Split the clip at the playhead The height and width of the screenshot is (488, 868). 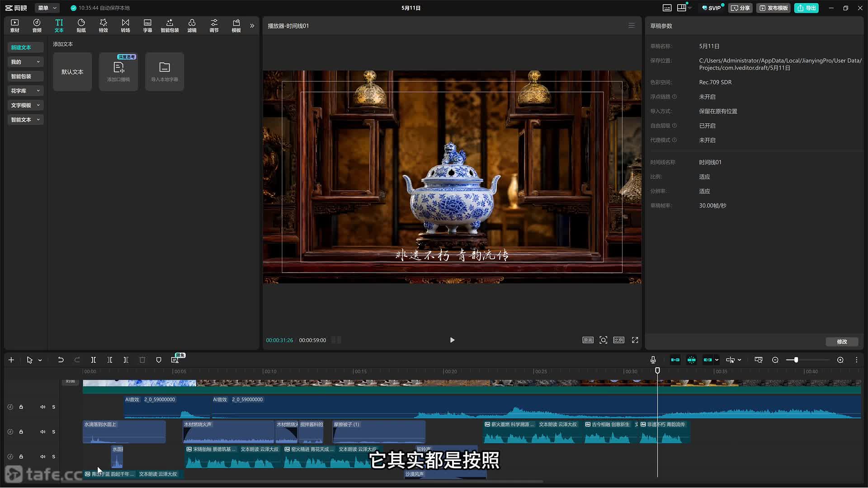click(93, 360)
